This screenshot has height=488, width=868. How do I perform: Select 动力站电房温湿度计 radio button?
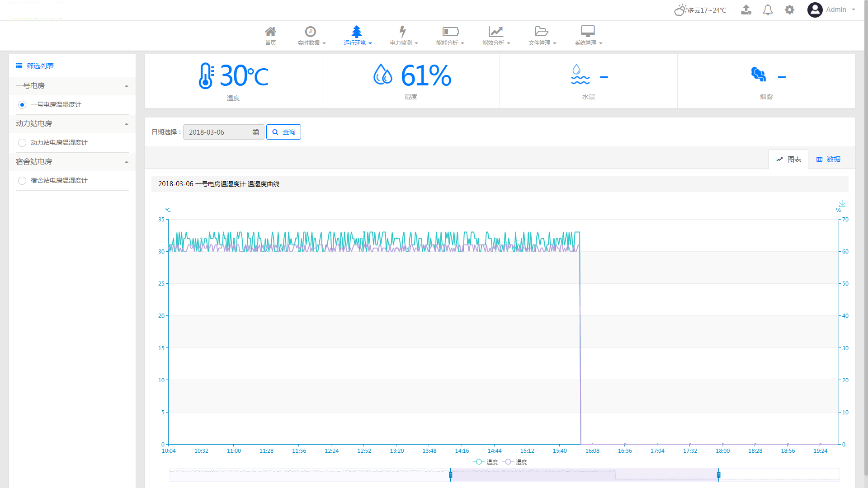pyautogui.click(x=22, y=143)
